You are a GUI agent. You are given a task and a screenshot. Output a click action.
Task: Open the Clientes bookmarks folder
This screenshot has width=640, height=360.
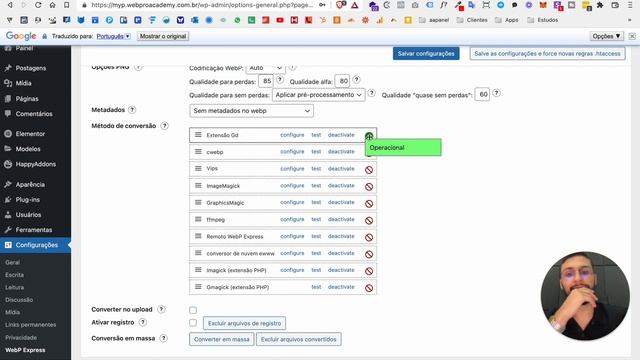[472, 20]
